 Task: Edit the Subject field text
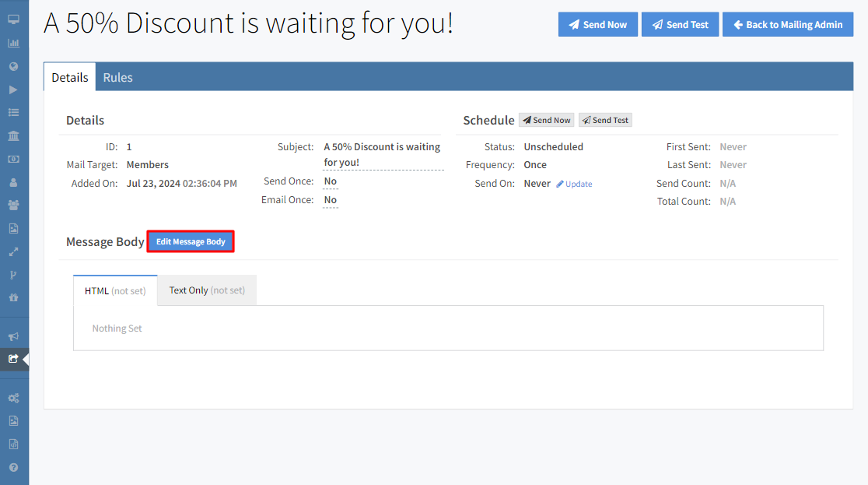pyautogui.click(x=382, y=155)
